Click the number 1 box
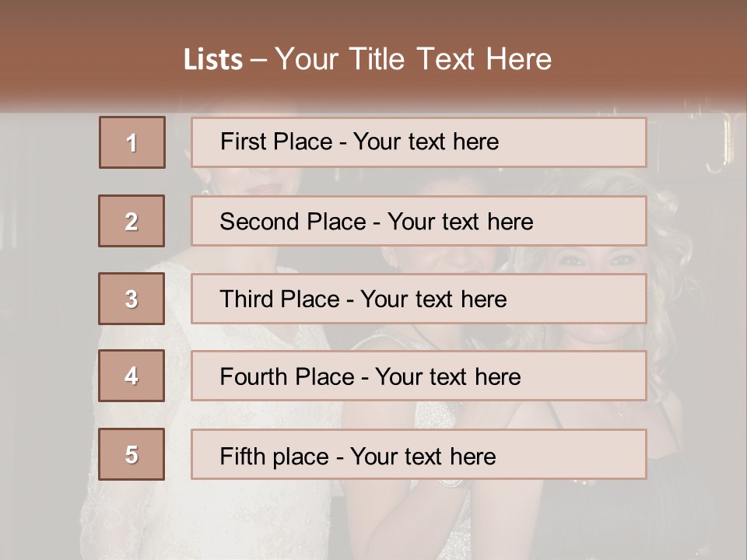Viewport: 747px width, 560px height. (132, 142)
